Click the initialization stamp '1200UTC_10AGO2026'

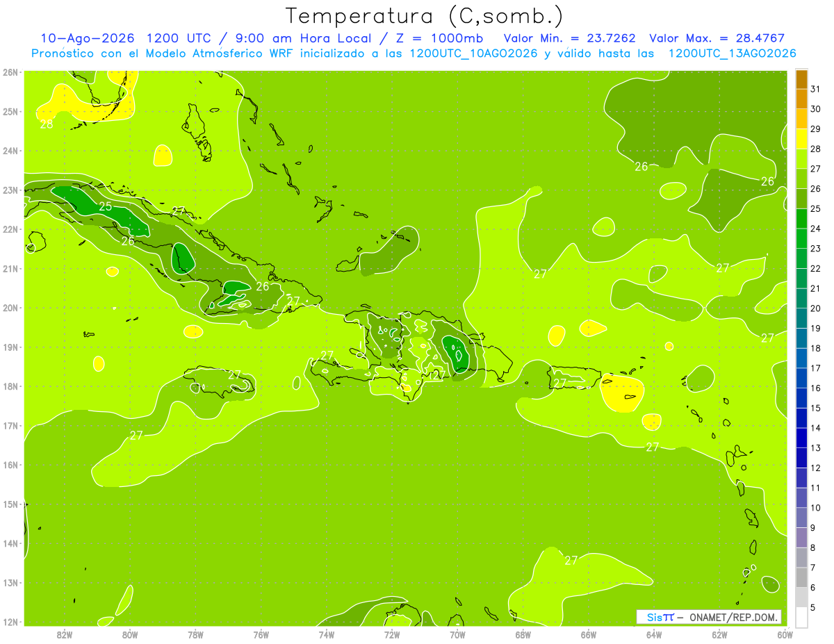click(x=473, y=53)
